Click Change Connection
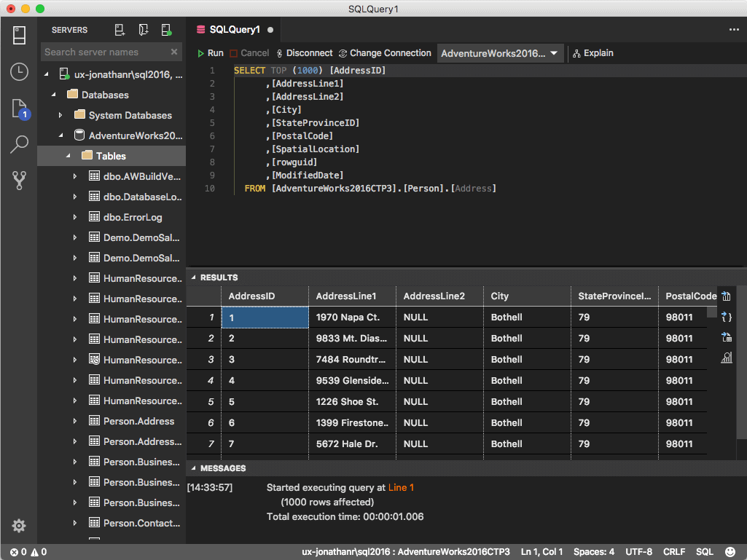 385,53
